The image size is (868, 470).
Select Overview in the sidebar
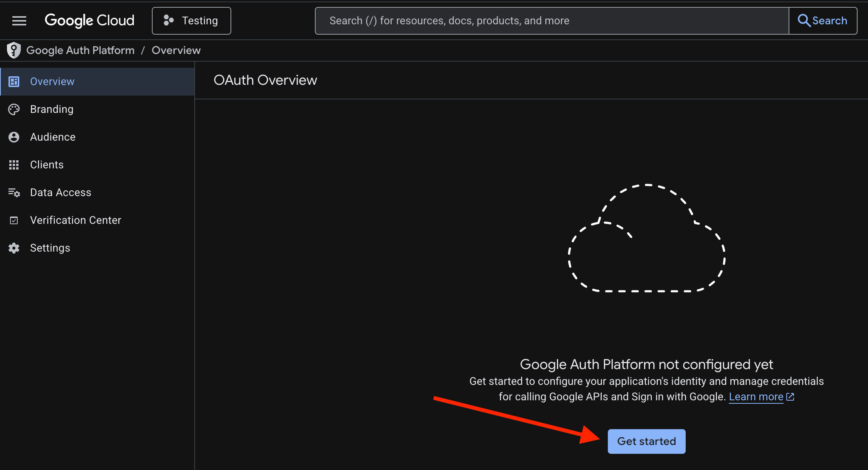pos(97,82)
